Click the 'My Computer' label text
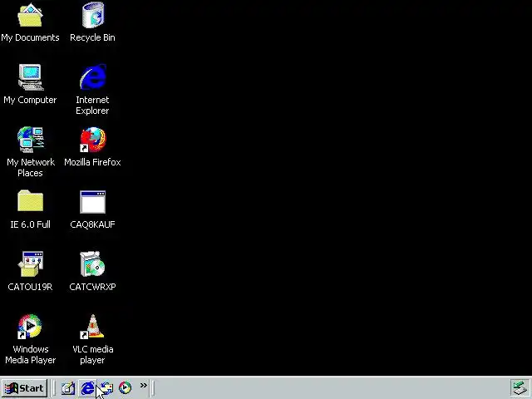 [30, 100]
